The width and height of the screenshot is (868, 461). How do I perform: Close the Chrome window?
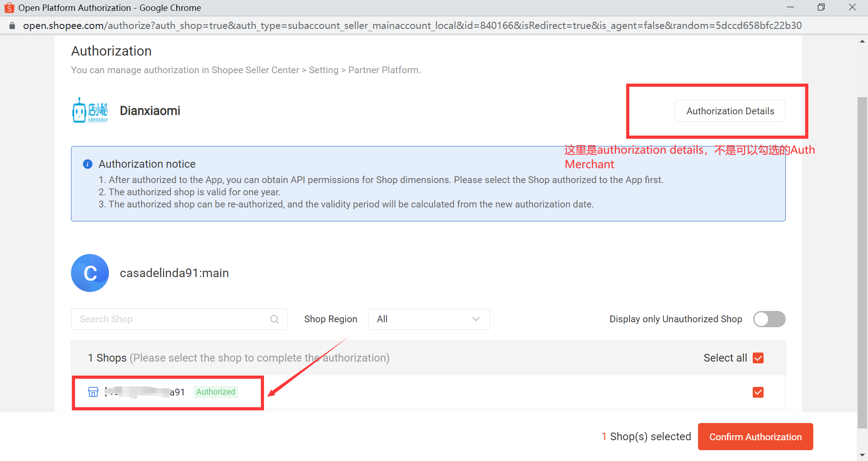852,7
